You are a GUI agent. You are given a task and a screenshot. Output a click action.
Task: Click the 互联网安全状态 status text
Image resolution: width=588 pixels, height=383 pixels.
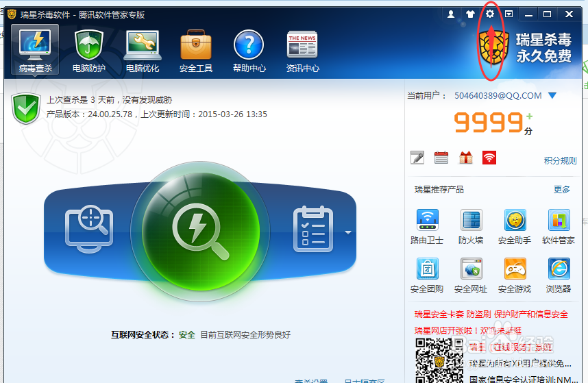[201, 334]
